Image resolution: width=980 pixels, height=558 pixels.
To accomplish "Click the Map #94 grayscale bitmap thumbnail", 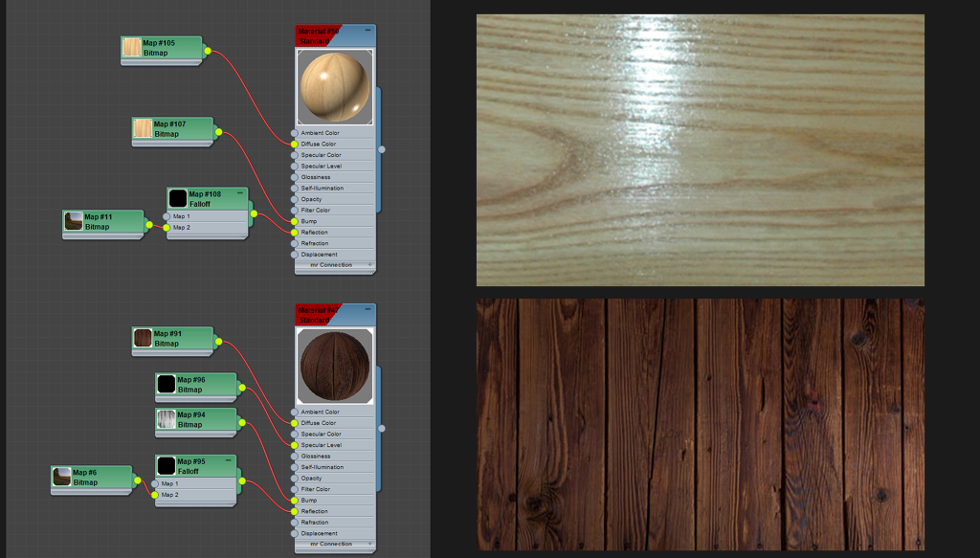I will click(x=166, y=419).
